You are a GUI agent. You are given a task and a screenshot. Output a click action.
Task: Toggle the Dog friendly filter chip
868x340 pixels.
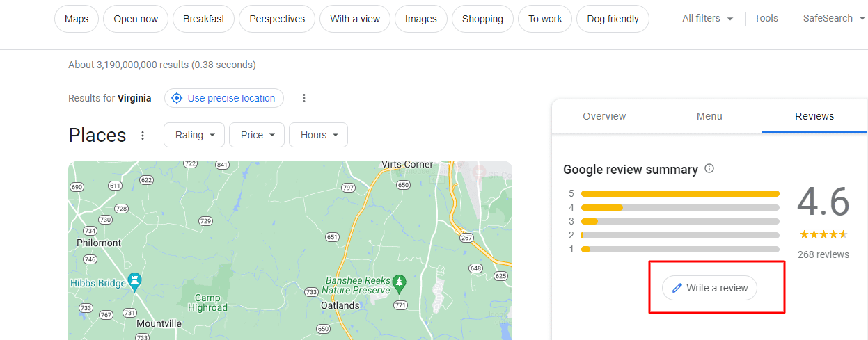point(613,19)
